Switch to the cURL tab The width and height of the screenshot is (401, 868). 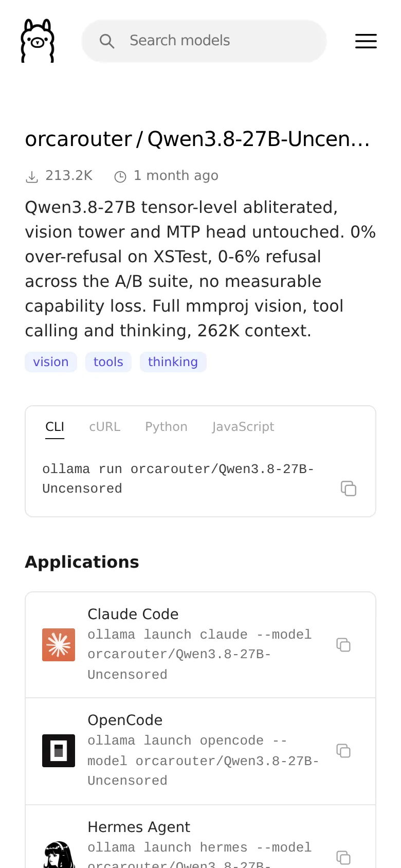pos(105,427)
